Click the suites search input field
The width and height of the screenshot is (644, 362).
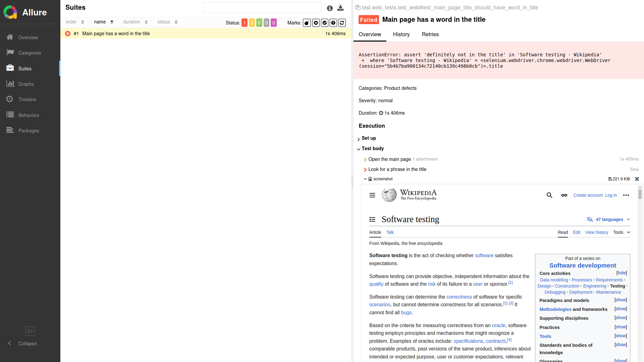pyautogui.click(x=263, y=8)
